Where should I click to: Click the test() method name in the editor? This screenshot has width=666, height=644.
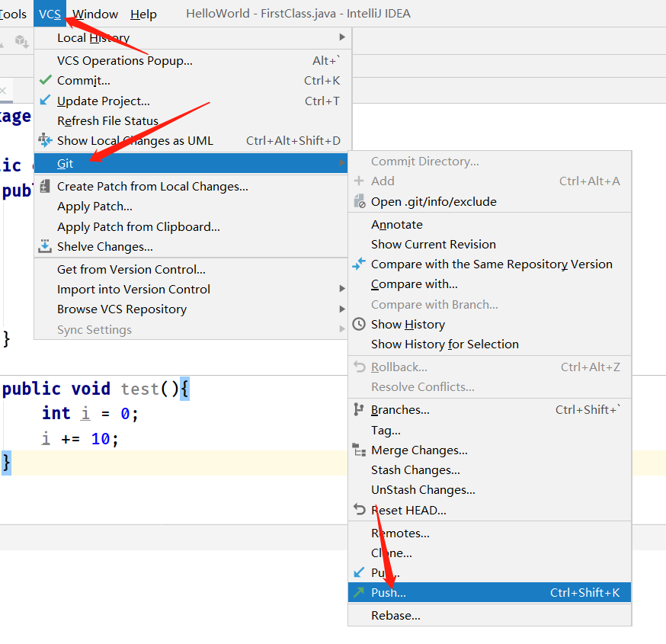[x=139, y=389]
